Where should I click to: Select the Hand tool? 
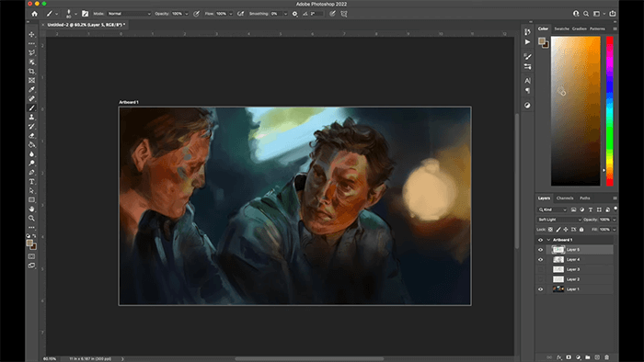(31, 209)
